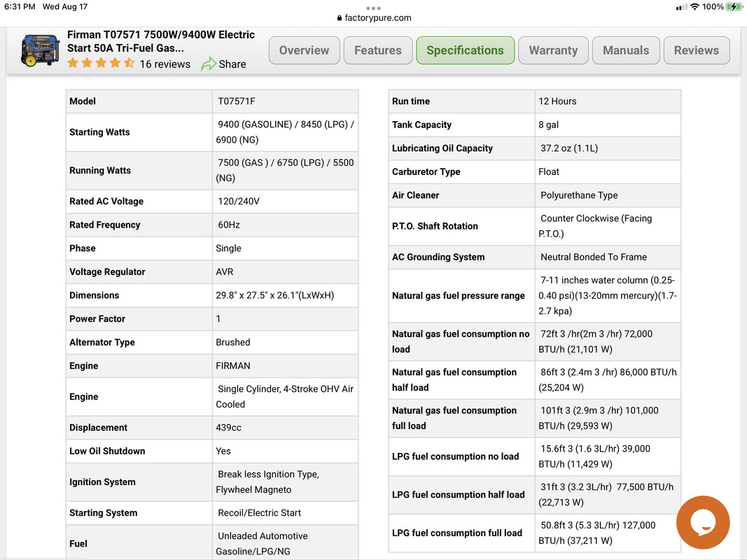Click the dimensions value 29.8" x 27.5"
Screen dimensions: 747x560
(x=275, y=295)
